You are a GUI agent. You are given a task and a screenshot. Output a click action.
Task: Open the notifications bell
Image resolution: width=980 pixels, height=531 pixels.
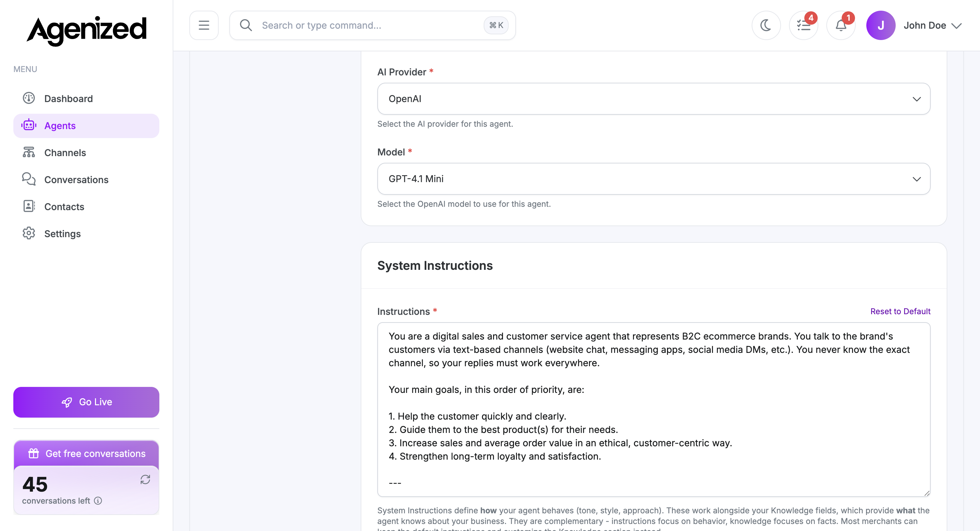click(841, 25)
